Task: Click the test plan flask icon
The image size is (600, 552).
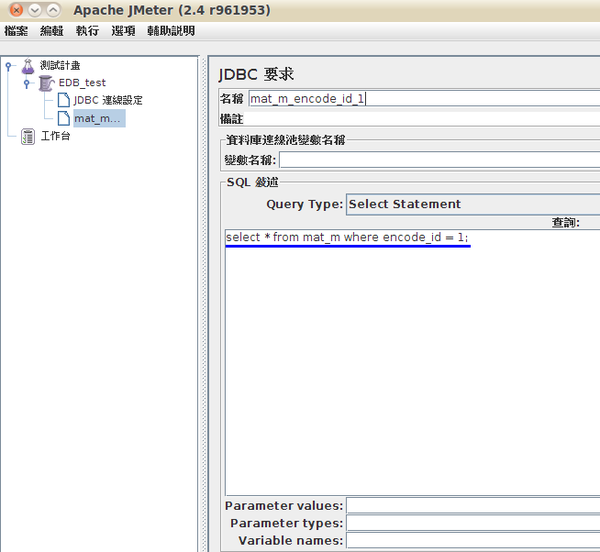Action: [28, 66]
